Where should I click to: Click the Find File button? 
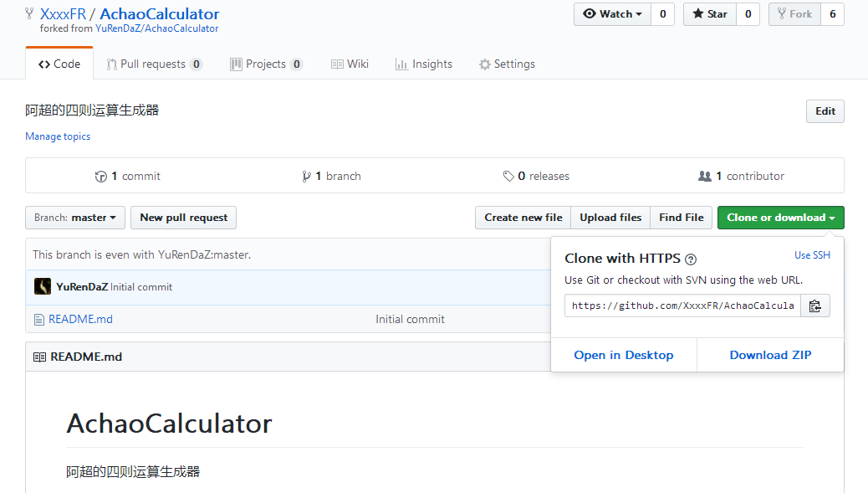pyautogui.click(x=682, y=218)
